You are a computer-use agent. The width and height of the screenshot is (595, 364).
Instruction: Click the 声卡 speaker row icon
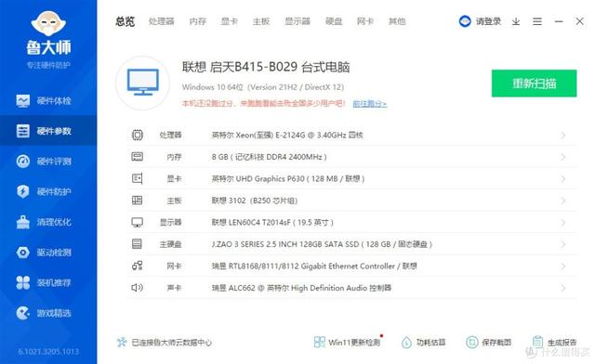click(138, 288)
